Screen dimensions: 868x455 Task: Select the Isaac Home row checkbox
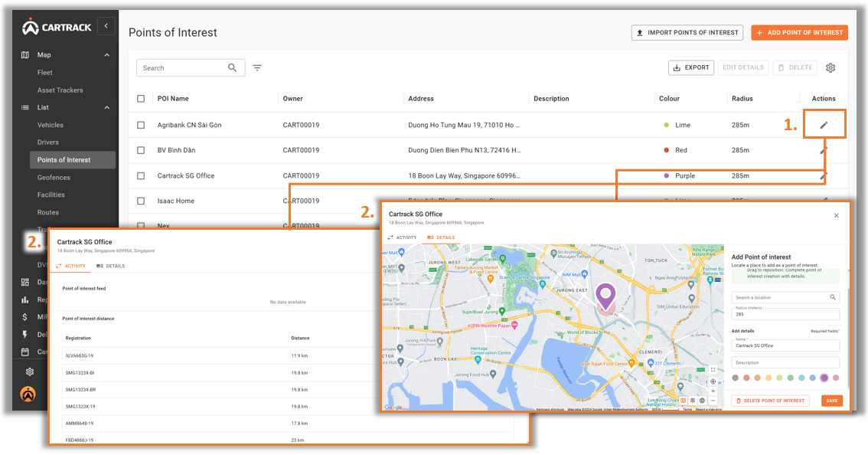pyautogui.click(x=141, y=201)
